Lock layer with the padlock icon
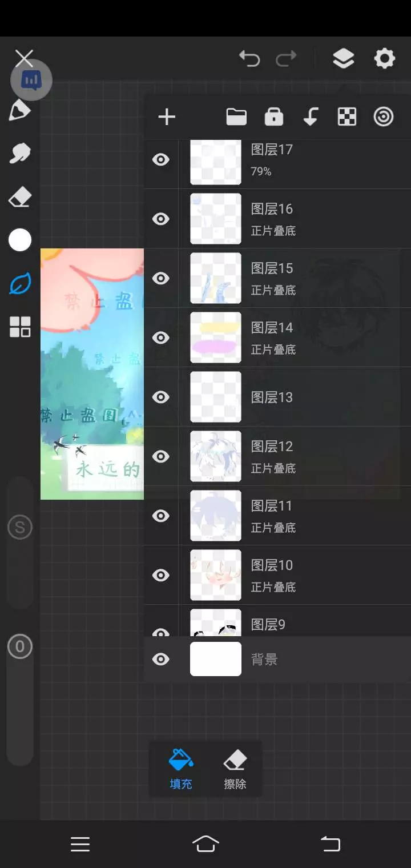The width and height of the screenshot is (411, 868). (274, 117)
